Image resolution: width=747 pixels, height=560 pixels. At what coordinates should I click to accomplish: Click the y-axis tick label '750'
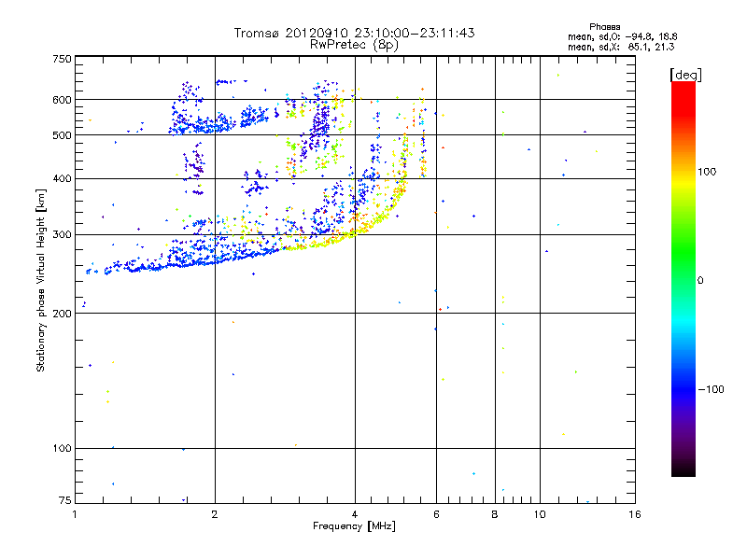62,59
